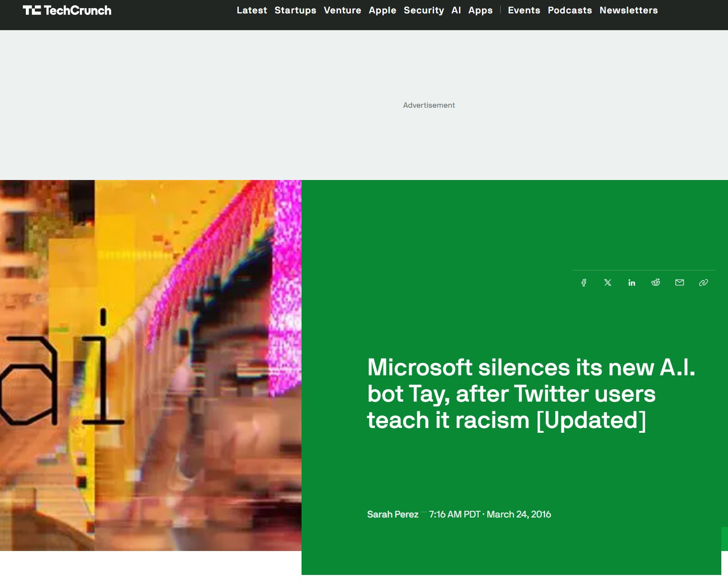Open Security section

pos(424,10)
